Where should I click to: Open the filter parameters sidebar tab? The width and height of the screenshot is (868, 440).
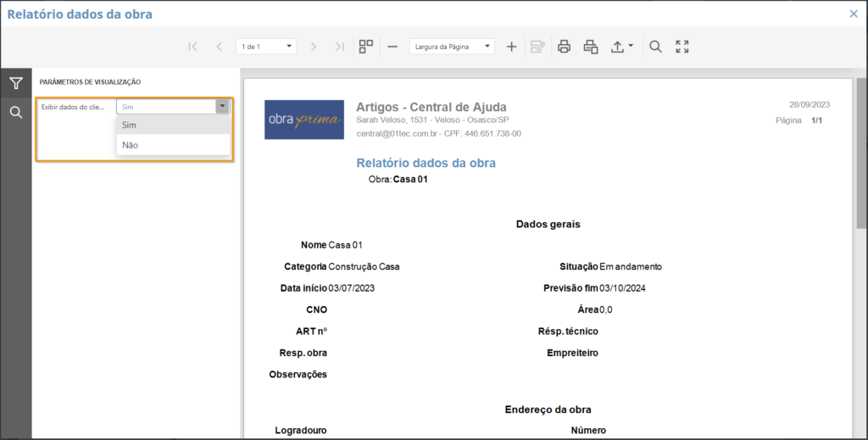(16, 83)
